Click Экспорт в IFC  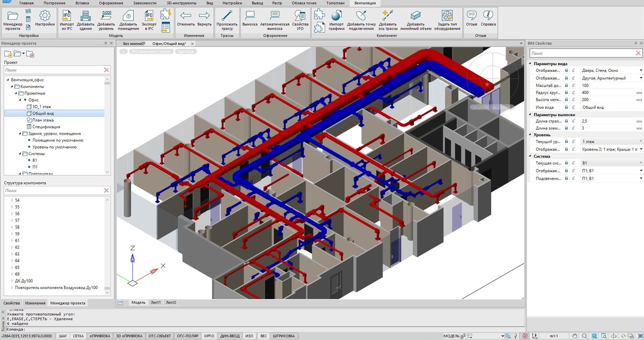click(x=149, y=20)
